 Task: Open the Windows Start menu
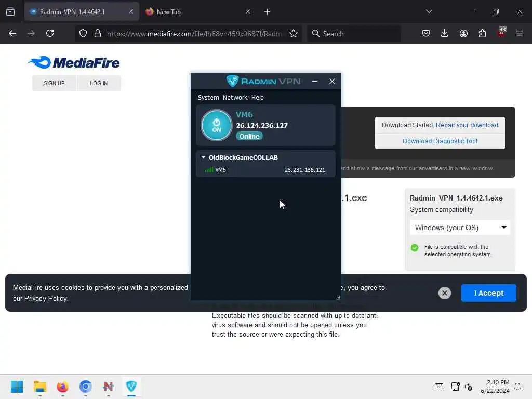17,387
